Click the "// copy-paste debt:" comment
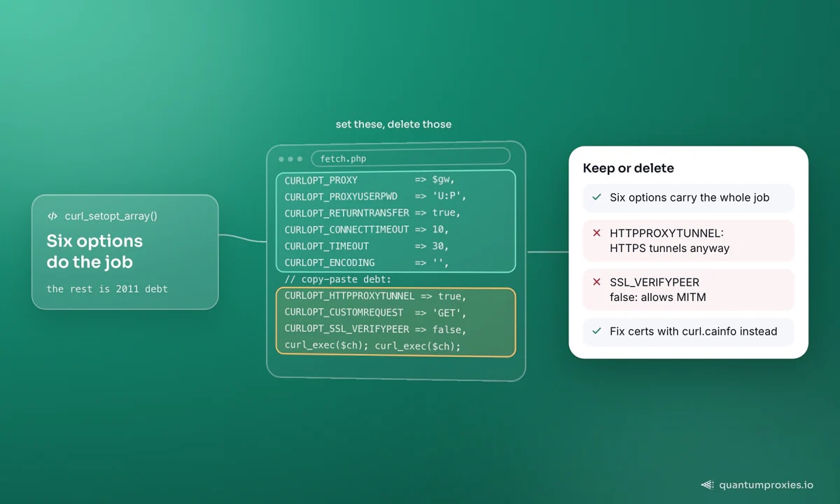This screenshot has height=504, width=840. coord(338,279)
